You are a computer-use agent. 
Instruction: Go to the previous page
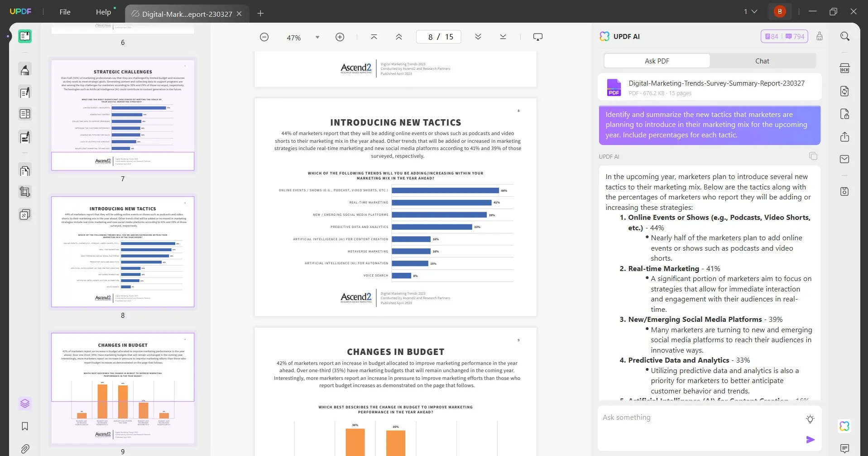pyautogui.click(x=399, y=37)
